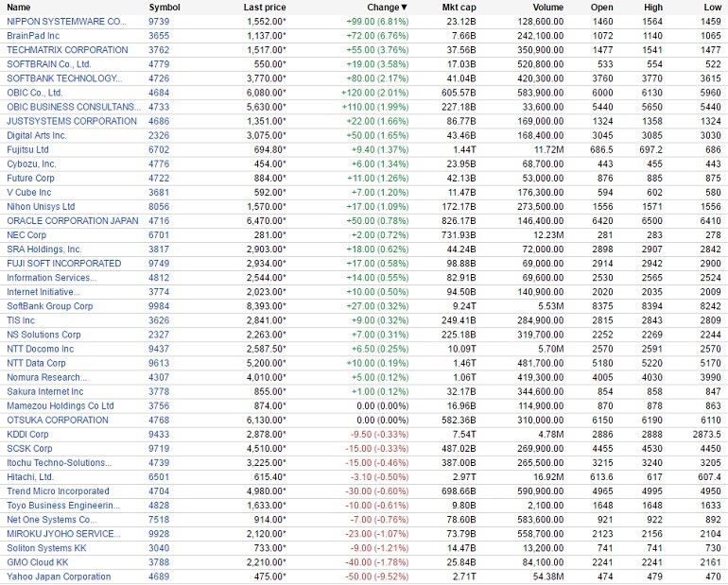This screenshot has height=585, width=728.
Task: Open Digital Arts Inc. link
Action: coord(37,135)
